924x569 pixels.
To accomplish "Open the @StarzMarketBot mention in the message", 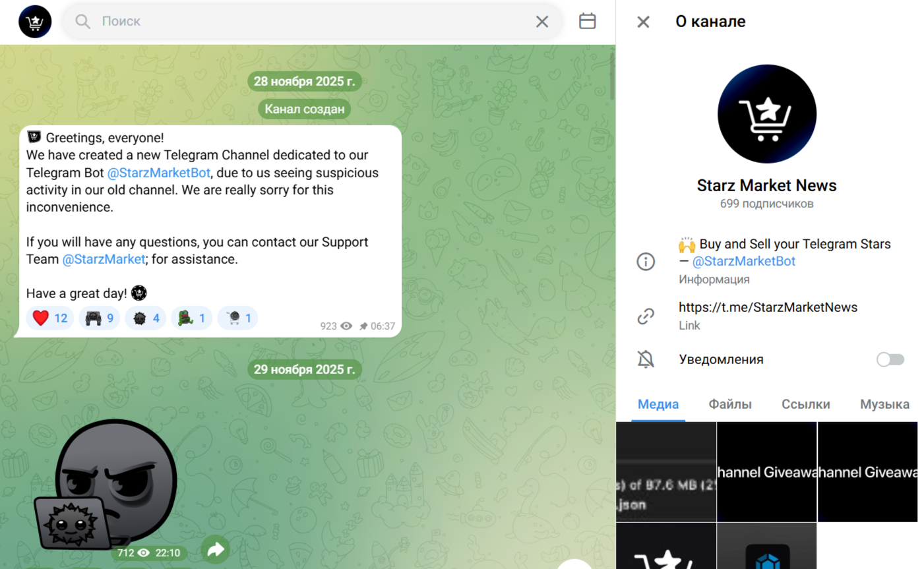I will pos(159,173).
